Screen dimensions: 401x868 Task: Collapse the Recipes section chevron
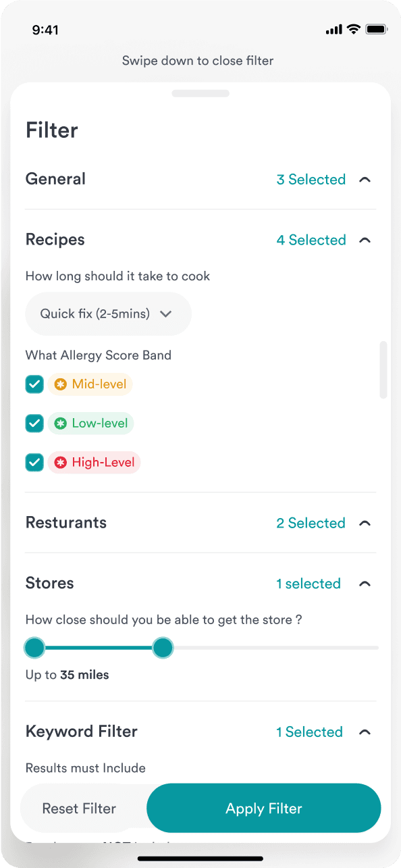(x=365, y=240)
